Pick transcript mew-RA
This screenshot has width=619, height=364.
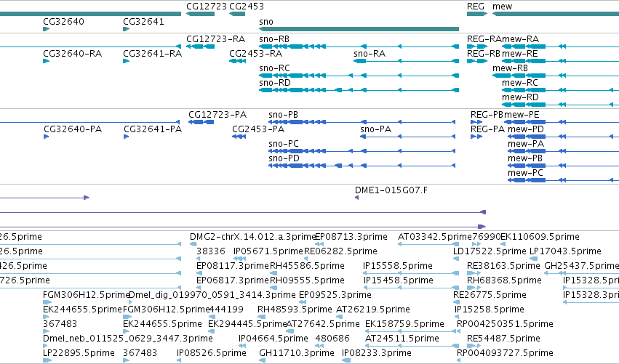coord(520,39)
